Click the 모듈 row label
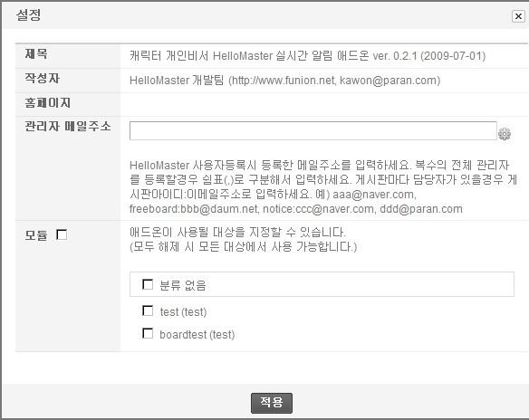 [36, 235]
